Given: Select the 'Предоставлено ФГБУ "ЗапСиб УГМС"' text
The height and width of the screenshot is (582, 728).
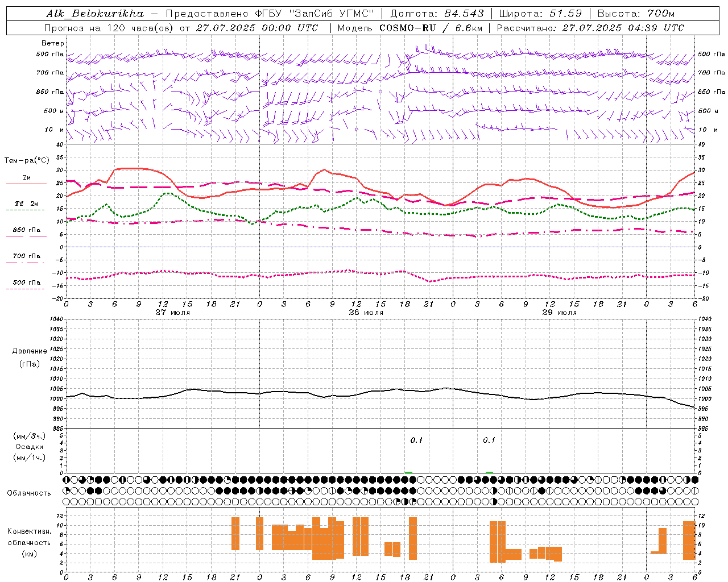Looking at the screenshot, I should [270, 14].
